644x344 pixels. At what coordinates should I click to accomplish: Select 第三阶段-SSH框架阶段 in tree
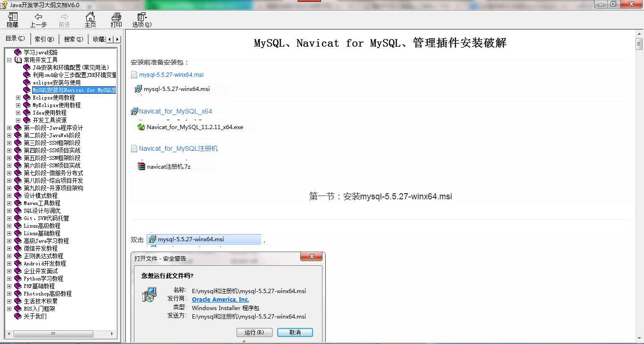tap(52, 143)
